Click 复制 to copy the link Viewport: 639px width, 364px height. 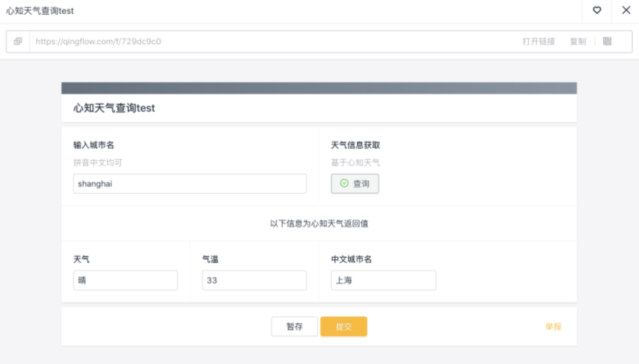[578, 42]
